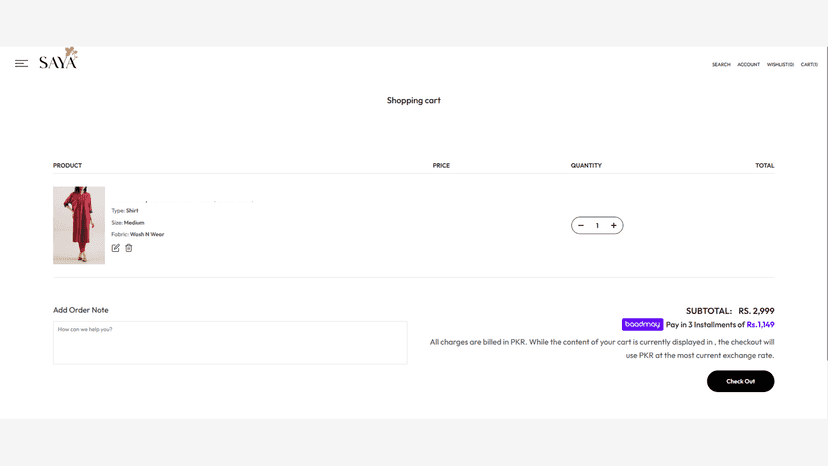The width and height of the screenshot is (828, 466).
Task: Click the 'Shopping cart' heading
Action: click(x=413, y=100)
